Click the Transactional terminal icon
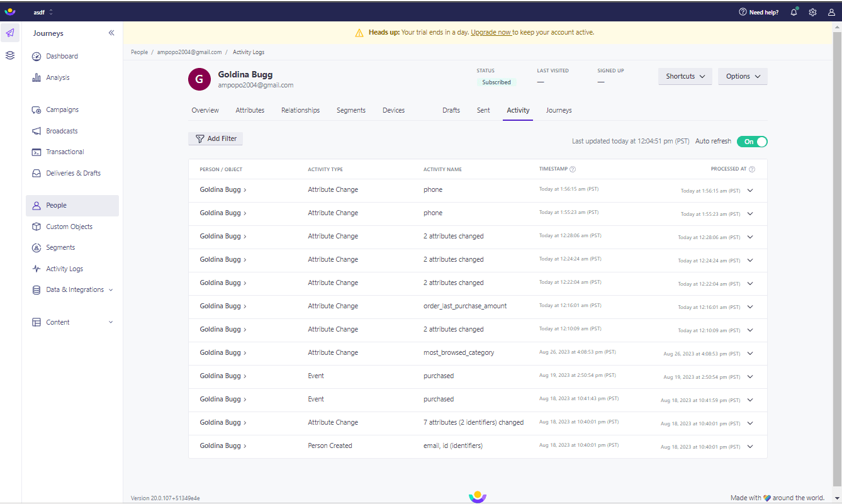Screen dimensions: 842x504 point(36,152)
